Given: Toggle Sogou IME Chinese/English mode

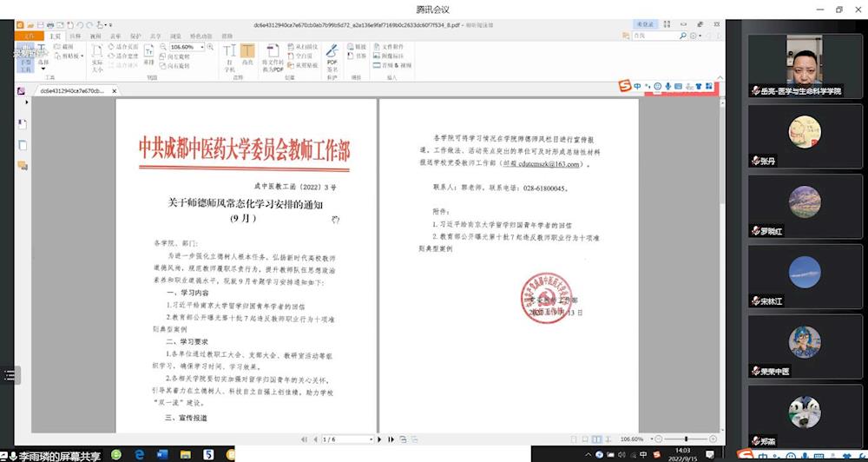Looking at the screenshot, I should 638,86.
